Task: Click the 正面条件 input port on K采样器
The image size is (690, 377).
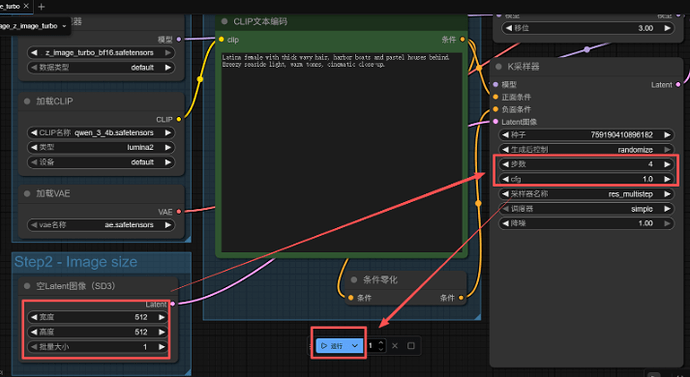Action: coord(496,97)
